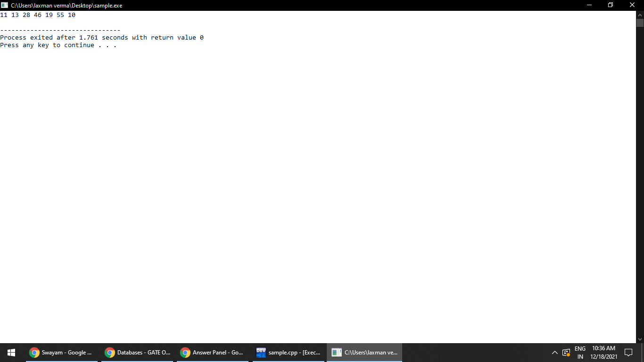Click the scrollbar up arrow in console
Image resolution: width=644 pixels, height=362 pixels.
tap(640, 15)
